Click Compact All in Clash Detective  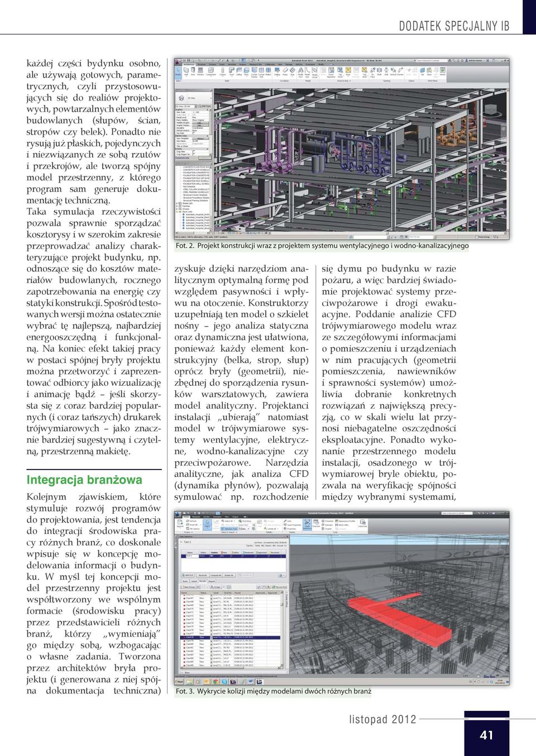216,575
